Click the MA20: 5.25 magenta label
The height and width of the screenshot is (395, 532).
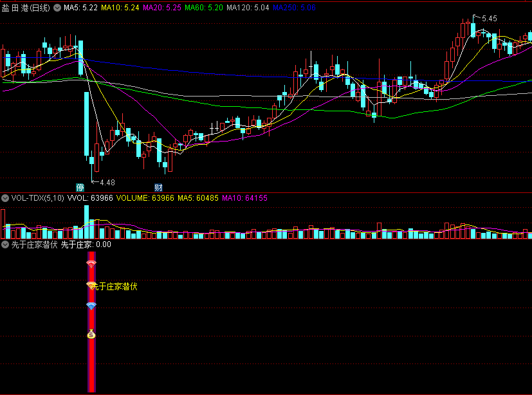click(x=162, y=8)
